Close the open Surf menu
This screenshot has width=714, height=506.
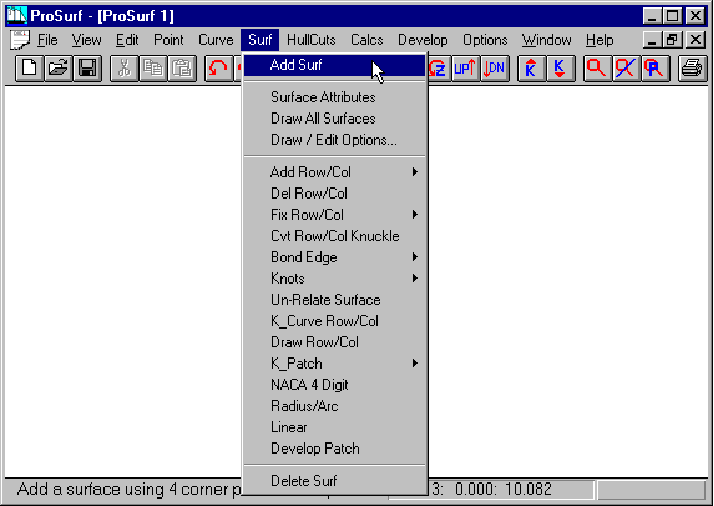[260, 40]
